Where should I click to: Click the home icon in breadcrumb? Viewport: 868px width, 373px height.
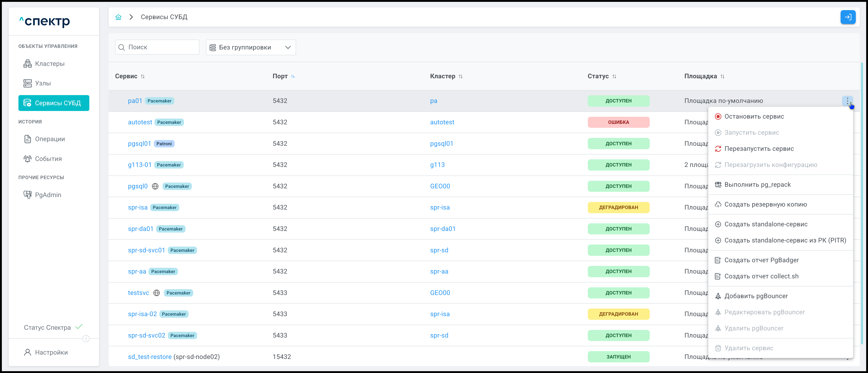[118, 17]
